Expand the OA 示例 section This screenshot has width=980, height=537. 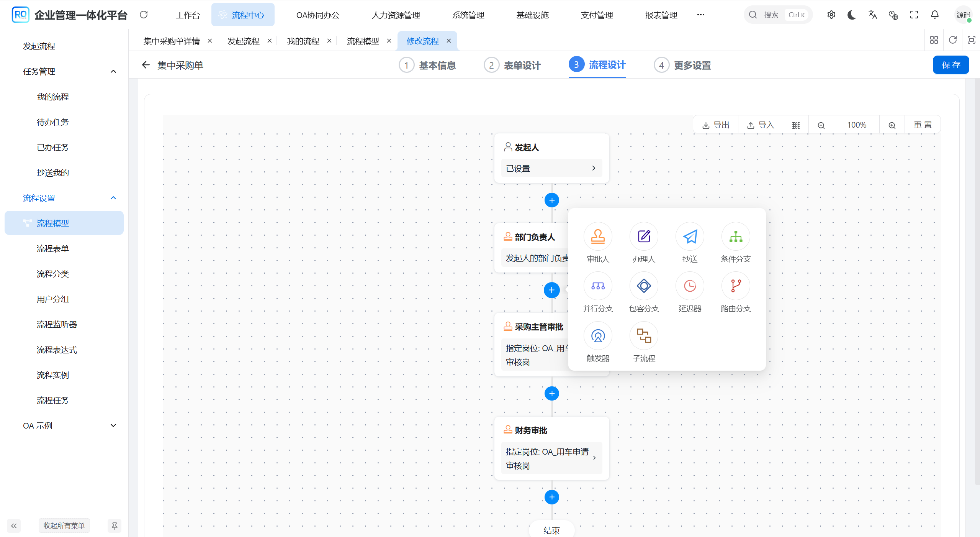coord(113,425)
